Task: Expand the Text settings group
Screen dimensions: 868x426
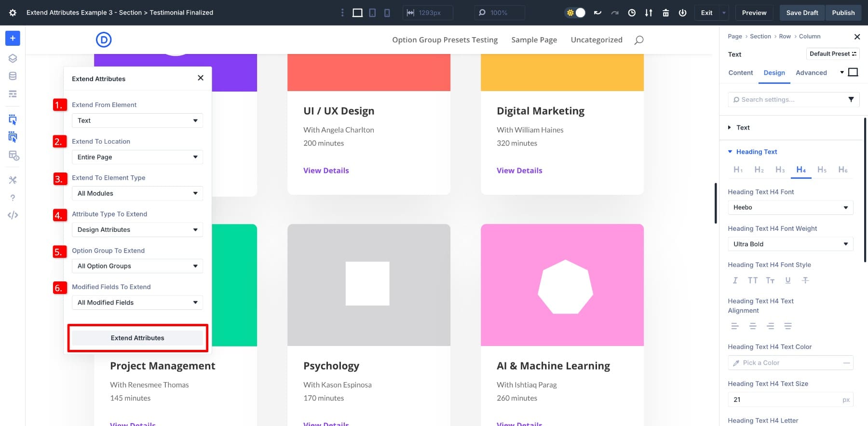Action: [x=743, y=128]
